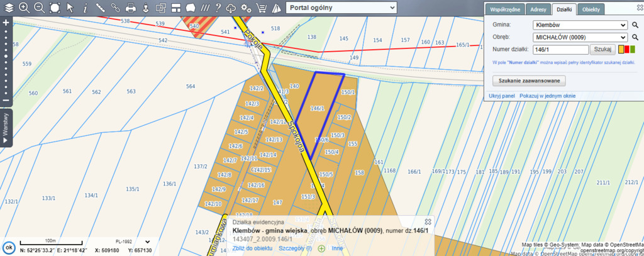Choose the ruler measurement tool
The height and width of the screenshot is (256, 644).
101,8
